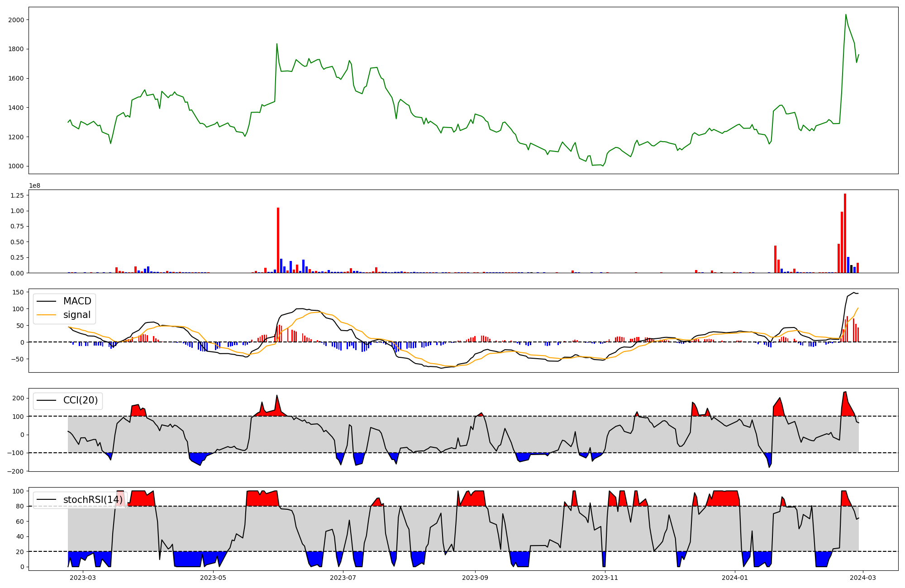Viewport: 905px width, 588px height.
Task: Click the 1000 tick on the price axis
Action: click(16, 166)
